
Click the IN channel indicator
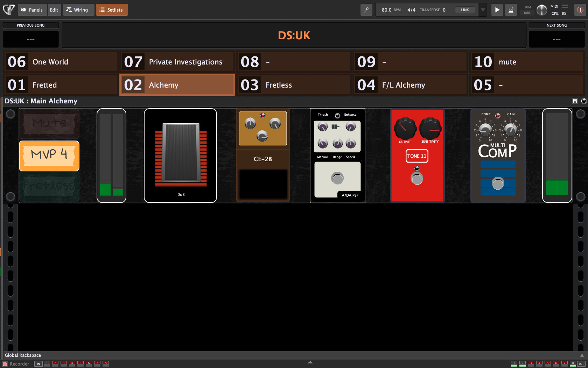click(38, 364)
